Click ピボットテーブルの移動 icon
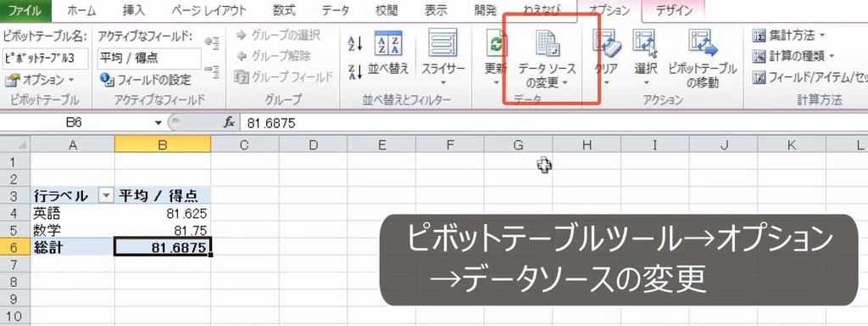The width and height of the screenshot is (868, 326). 703,43
